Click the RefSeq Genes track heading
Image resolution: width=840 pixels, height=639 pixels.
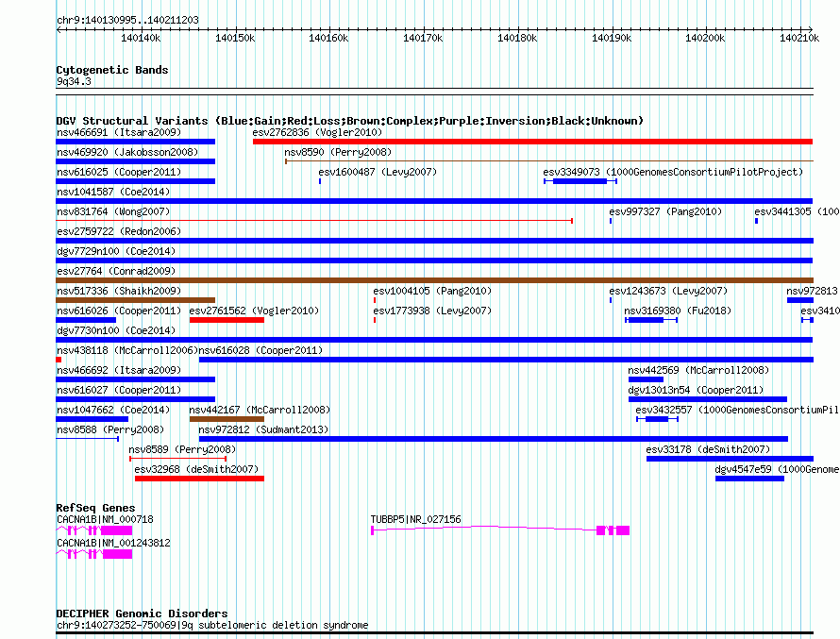point(95,508)
